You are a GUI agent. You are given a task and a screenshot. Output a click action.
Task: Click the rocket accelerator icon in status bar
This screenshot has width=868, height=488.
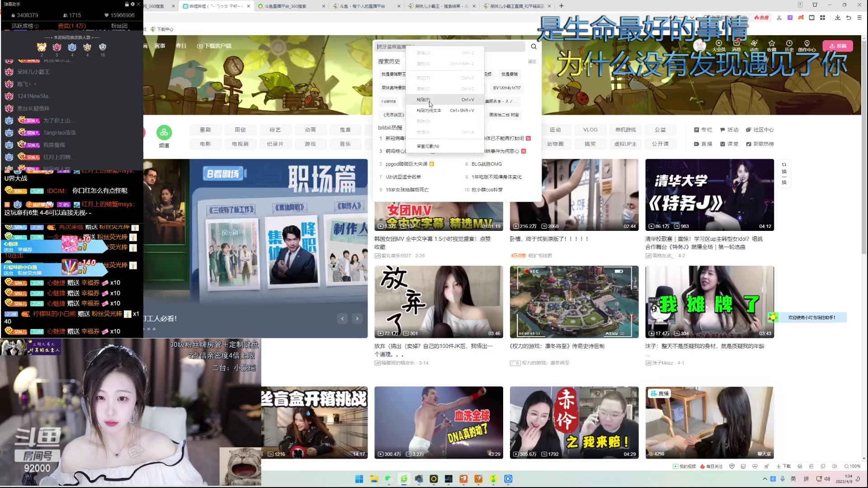(x=766, y=466)
